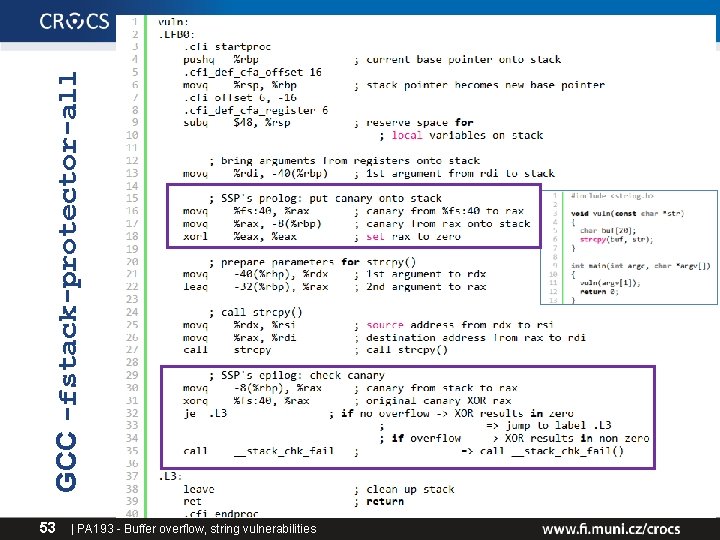
Task: Click comment 'destination address from rax to rdi'
Action: 476,338
